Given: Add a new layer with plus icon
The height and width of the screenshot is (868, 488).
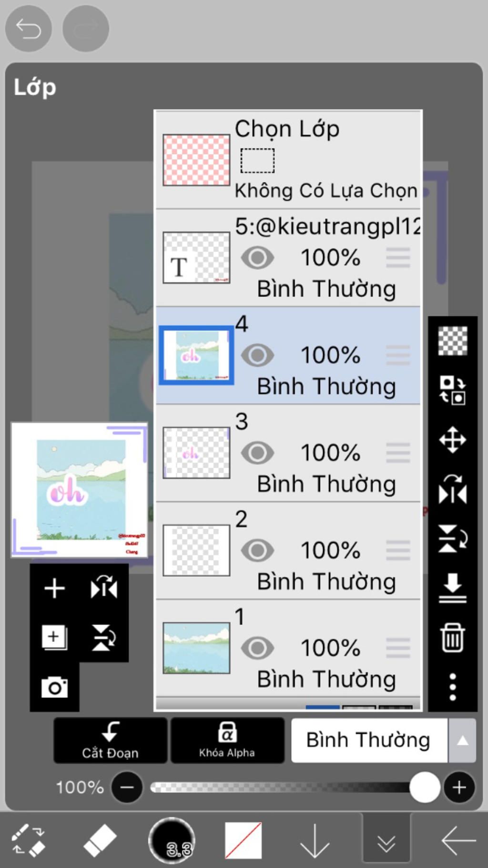Looking at the screenshot, I should (54, 588).
